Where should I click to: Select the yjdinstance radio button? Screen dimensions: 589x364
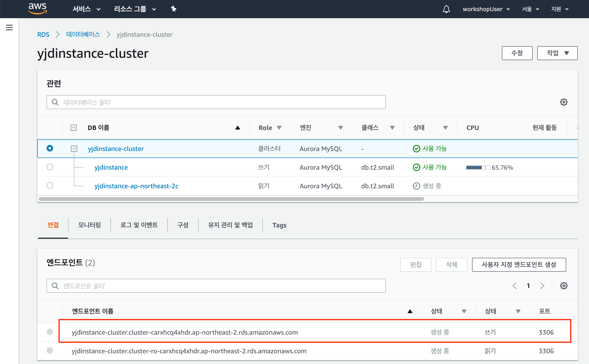(50, 167)
